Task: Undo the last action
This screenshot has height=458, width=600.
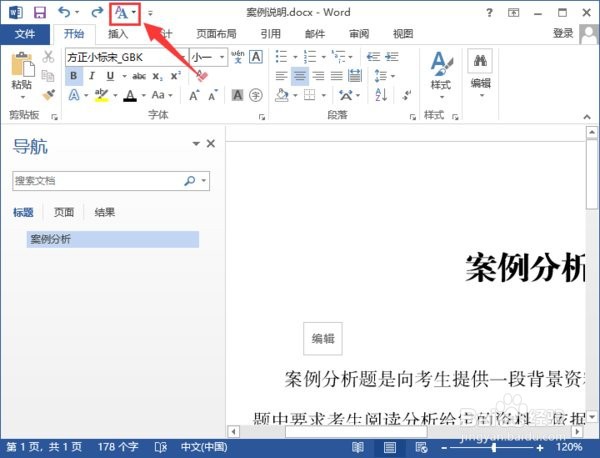Action: 64,12
